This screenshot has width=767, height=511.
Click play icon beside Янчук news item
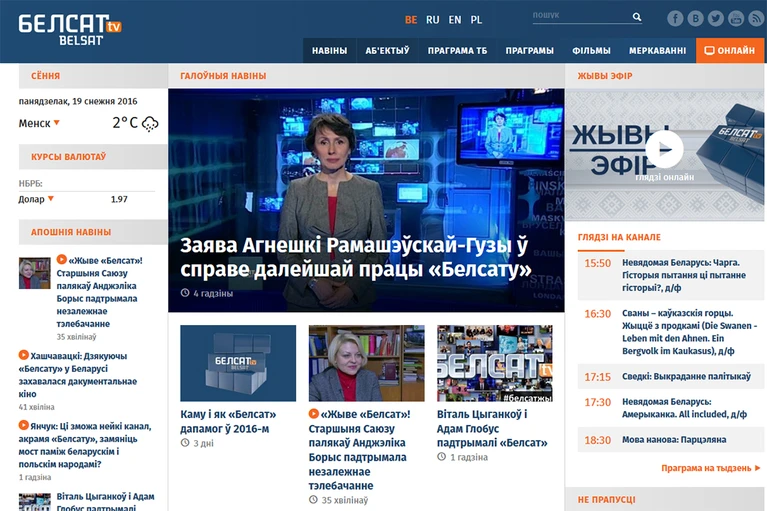23,425
